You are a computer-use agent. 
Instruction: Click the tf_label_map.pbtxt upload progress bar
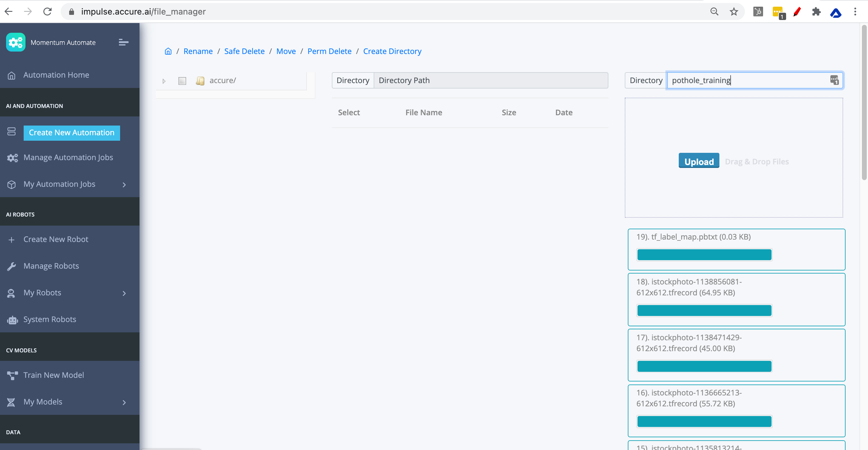(x=704, y=255)
